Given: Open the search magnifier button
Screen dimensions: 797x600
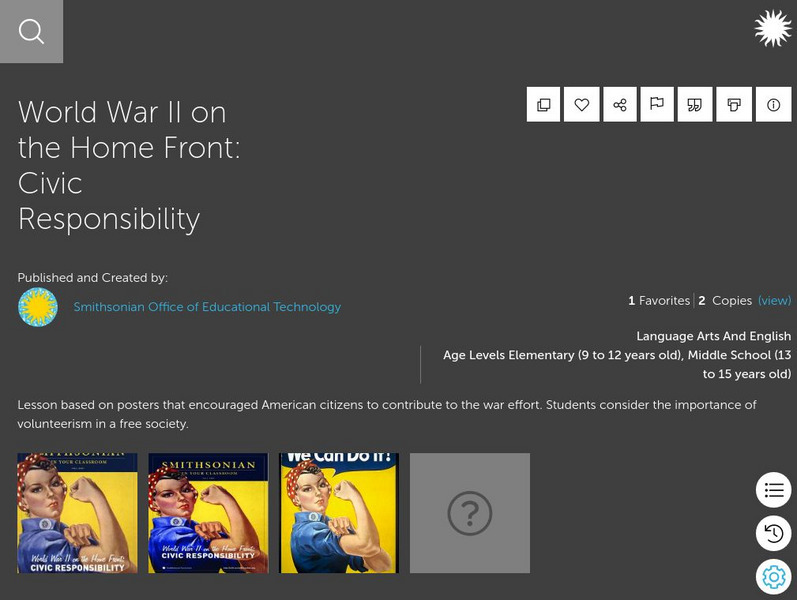Looking at the screenshot, I should (x=32, y=32).
